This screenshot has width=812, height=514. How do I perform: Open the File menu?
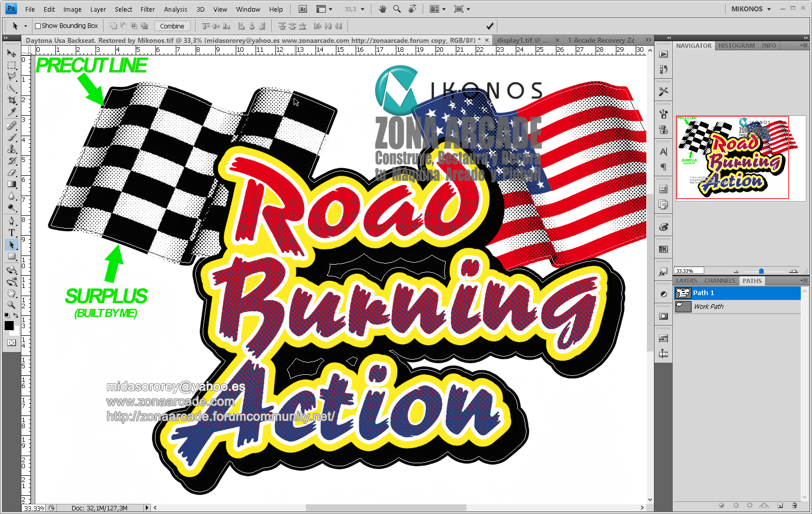click(x=30, y=9)
